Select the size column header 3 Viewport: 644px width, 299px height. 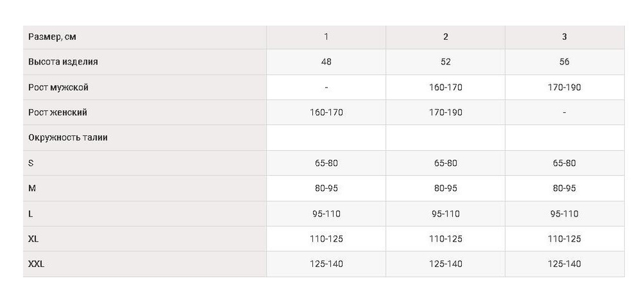click(564, 37)
